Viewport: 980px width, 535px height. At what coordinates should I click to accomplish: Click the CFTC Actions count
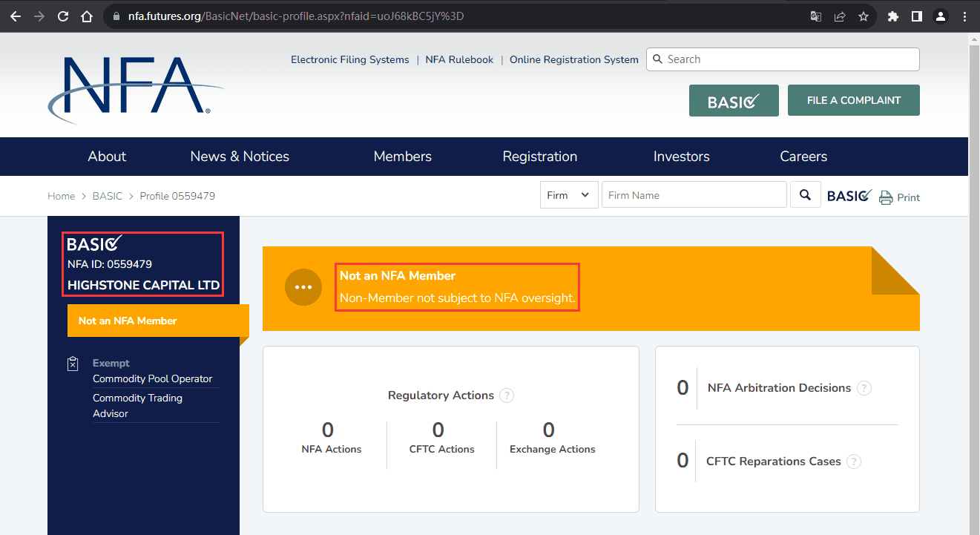point(438,430)
